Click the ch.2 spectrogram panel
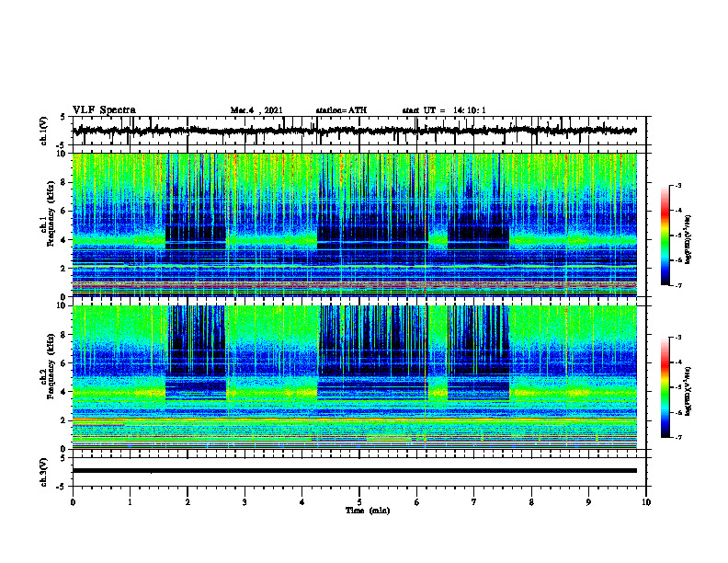 pos(355,377)
